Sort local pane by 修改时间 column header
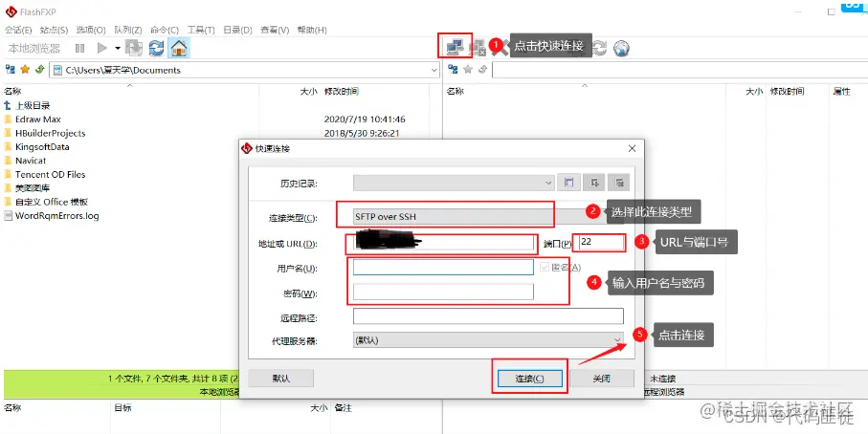 pos(341,91)
